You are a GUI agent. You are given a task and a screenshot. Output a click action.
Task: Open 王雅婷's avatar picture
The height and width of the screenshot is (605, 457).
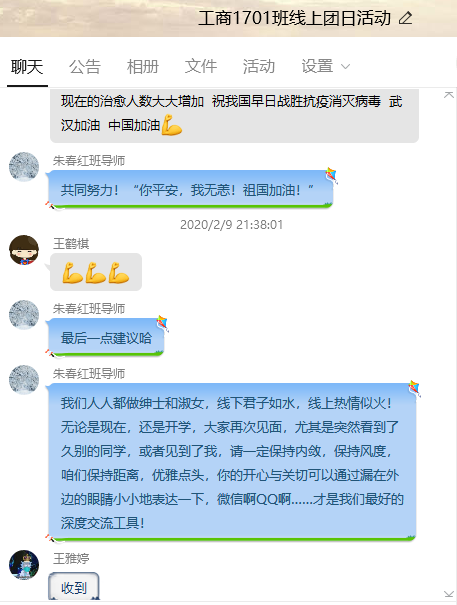[x=24, y=564]
